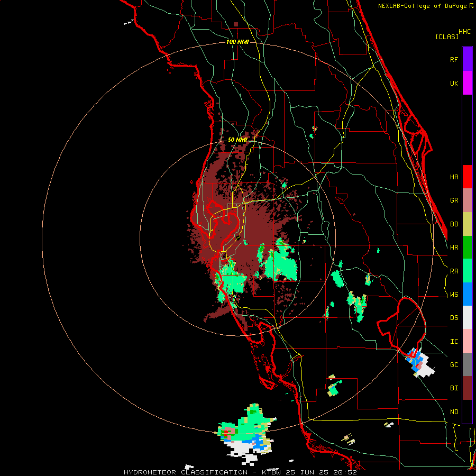Screen dimensions: 476x476
Task: Click the HYDROMETEOR CLASSIFICATION title text
Action: [x=186, y=472]
